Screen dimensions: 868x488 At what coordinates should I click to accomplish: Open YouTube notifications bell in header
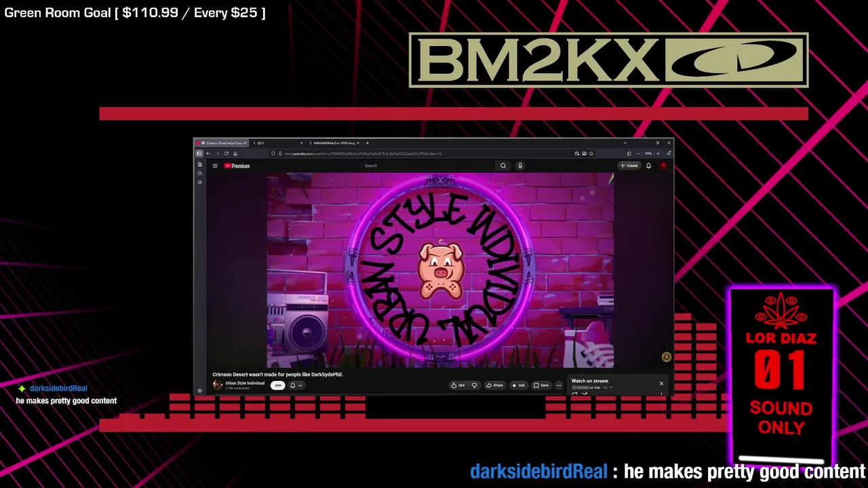(x=648, y=166)
